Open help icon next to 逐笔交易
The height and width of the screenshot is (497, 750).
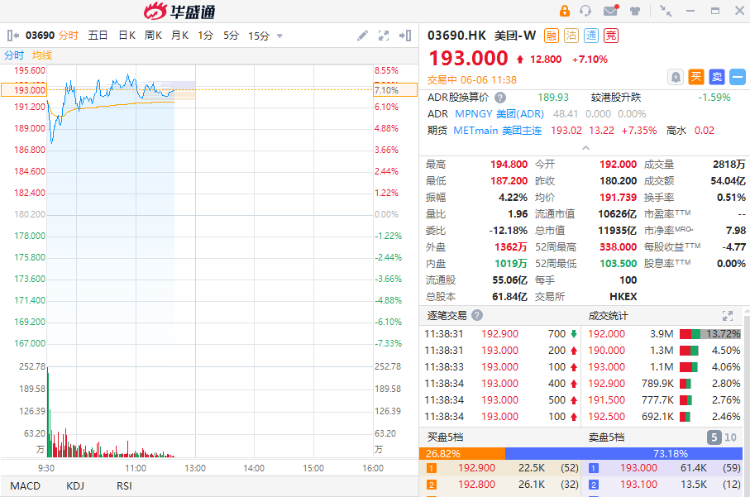click(477, 315)
